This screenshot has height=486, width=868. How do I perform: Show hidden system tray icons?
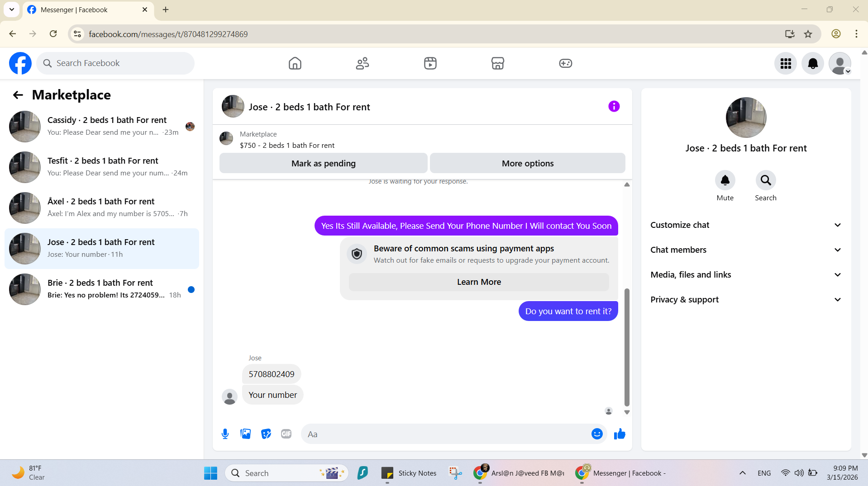point(742,473)
